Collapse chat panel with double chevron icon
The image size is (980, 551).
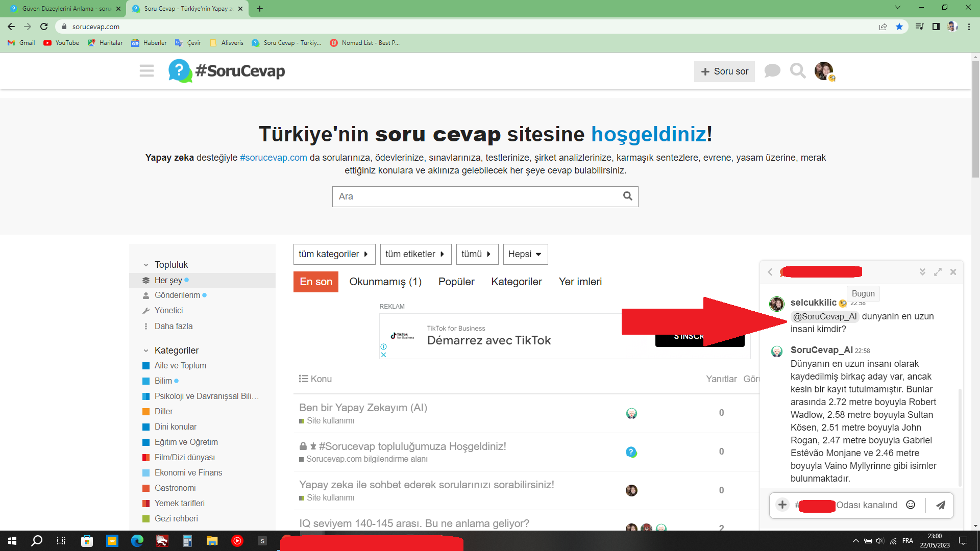click(922, 272)
